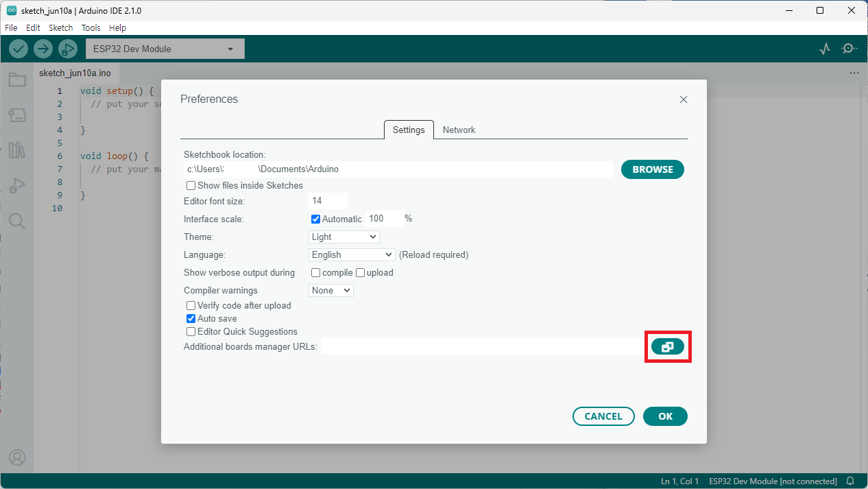The image size is (868, 489).
Task: Open Sketchbook folder icon in sidebar
Action: tap(17, 80)
